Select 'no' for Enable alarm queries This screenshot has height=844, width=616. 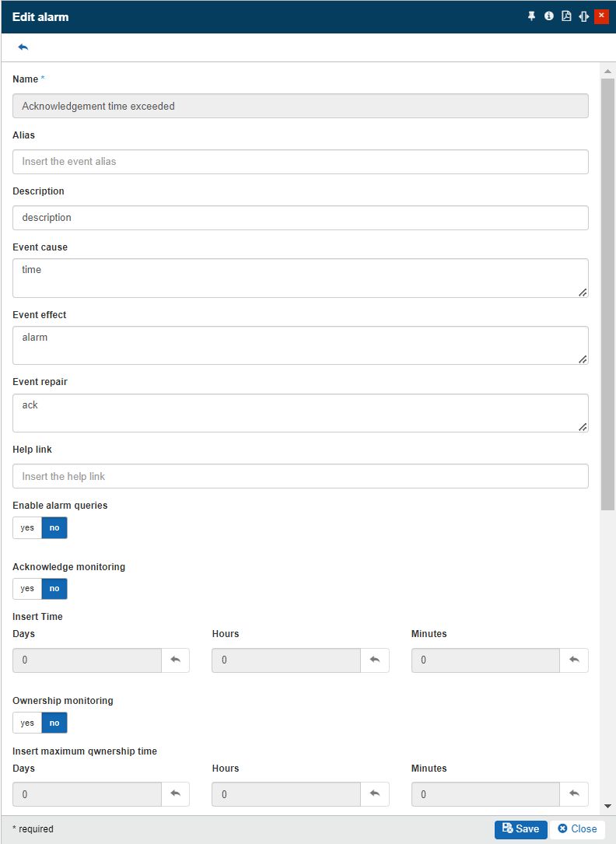tap(54, 527)
